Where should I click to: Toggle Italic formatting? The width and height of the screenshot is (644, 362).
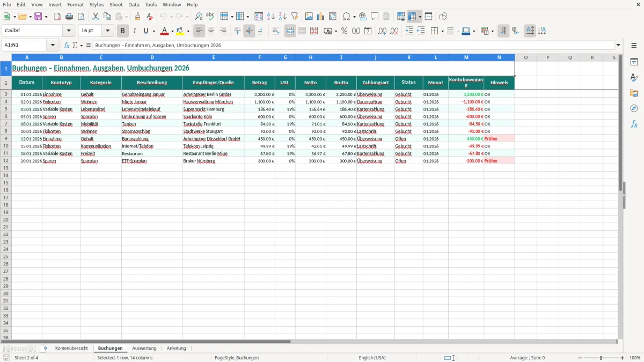tap(134, 31)
